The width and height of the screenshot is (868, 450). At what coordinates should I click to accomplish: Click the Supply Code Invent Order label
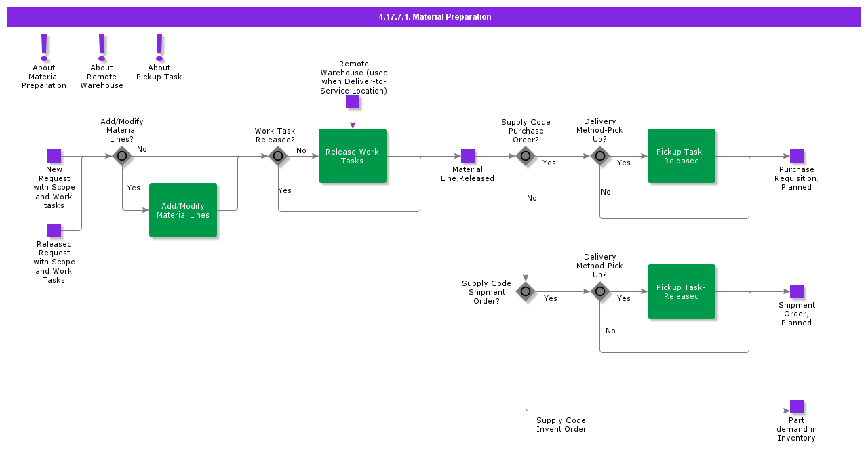click(x=561, y=425)
